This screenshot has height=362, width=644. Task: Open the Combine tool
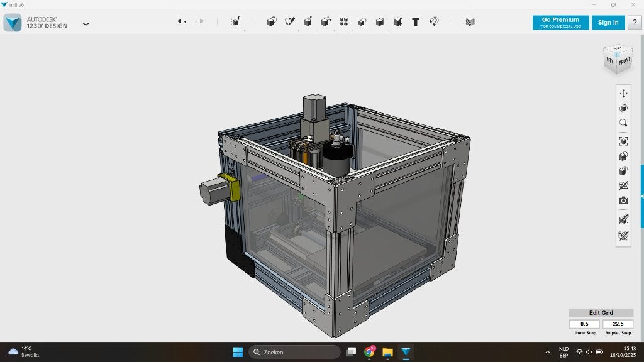pyautogui.click(x=380, y=22)
